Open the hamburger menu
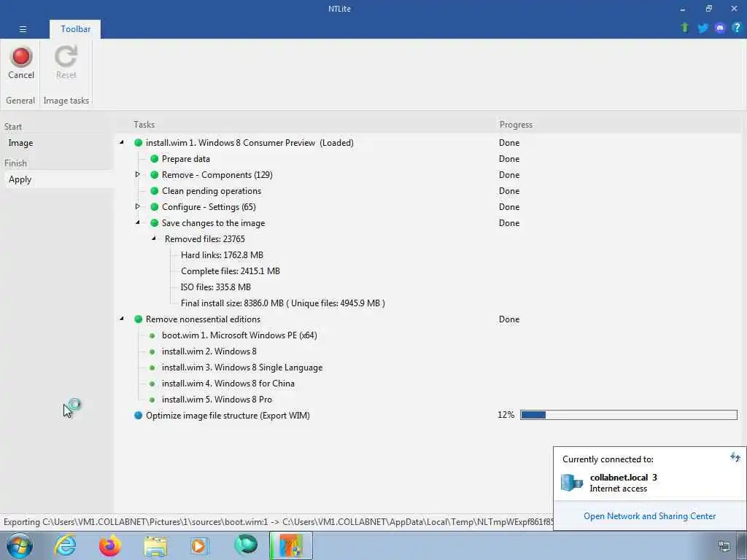This screenshot has width=747, height=560. coord(23,29)
